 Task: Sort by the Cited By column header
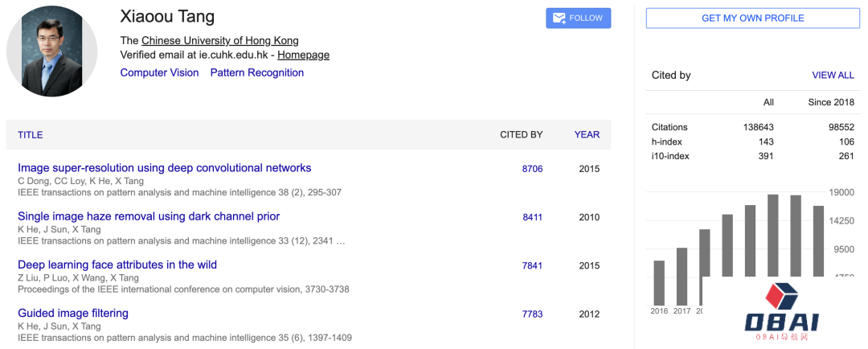coord(521,135)
